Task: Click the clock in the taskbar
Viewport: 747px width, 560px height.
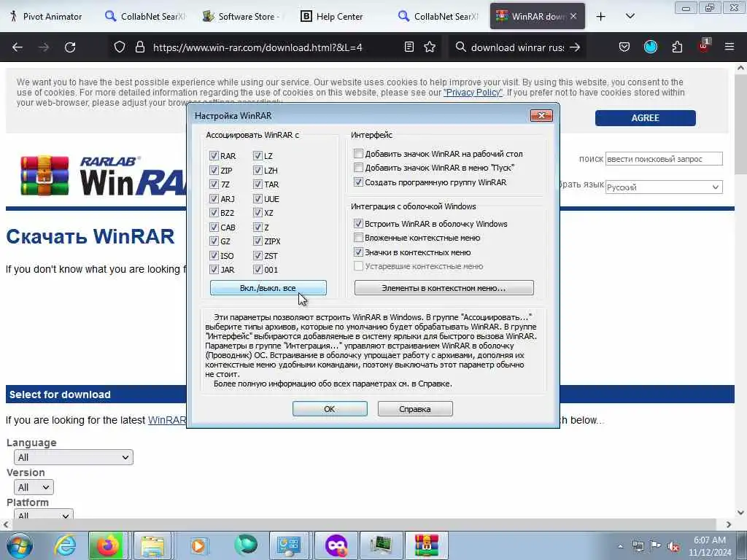Action: coord(709,546)
